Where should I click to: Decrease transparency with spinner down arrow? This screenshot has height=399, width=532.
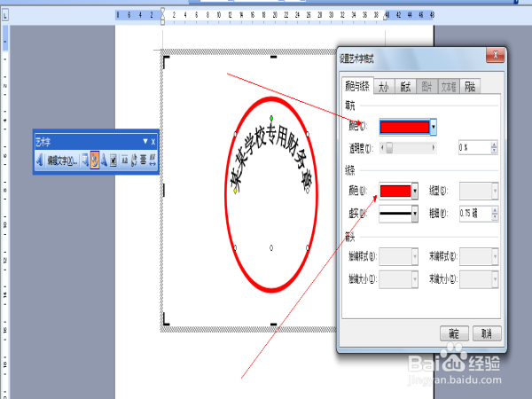coord(495,151)
